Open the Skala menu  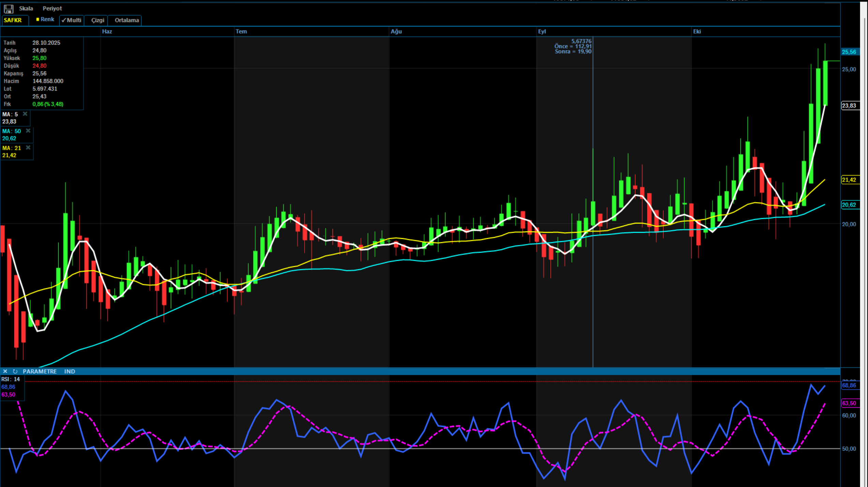[26, 8]
